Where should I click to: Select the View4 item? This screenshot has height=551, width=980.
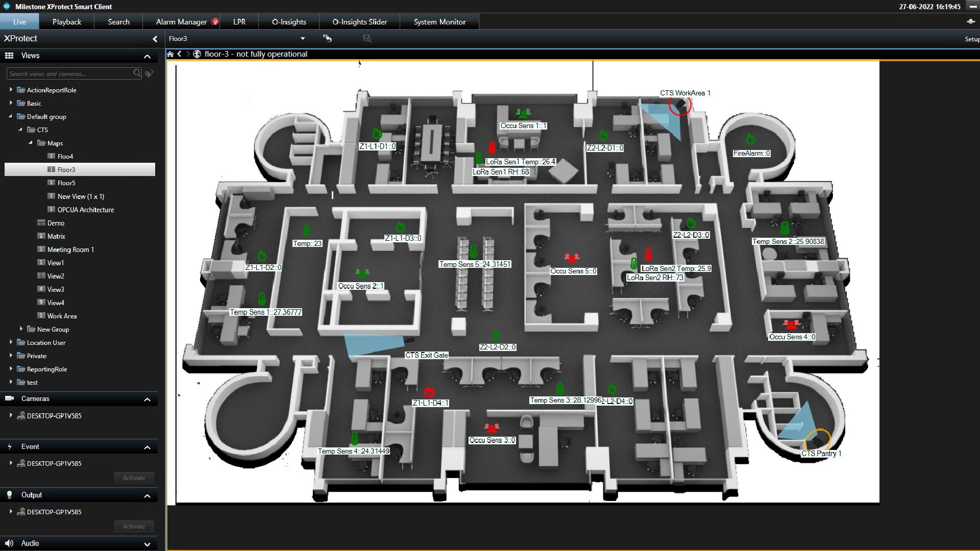click(56, 303)
